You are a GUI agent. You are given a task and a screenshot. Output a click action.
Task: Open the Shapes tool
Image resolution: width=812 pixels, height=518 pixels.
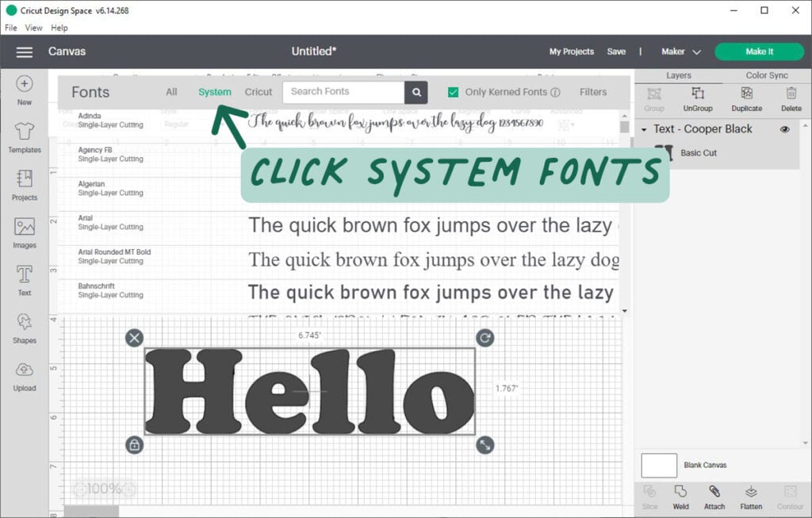pyautogui.click(x=25, y=328)
